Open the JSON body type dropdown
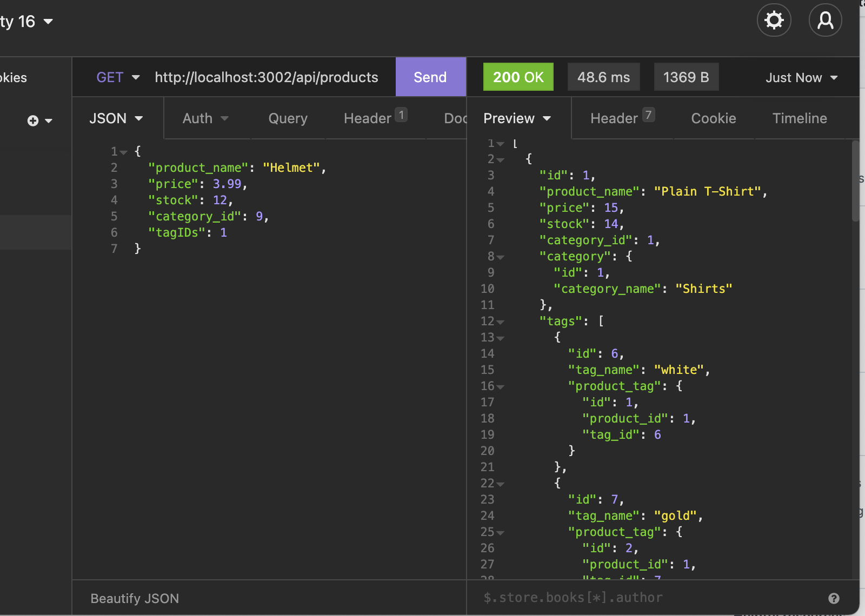The image size is (865, 616). (116, 118)
